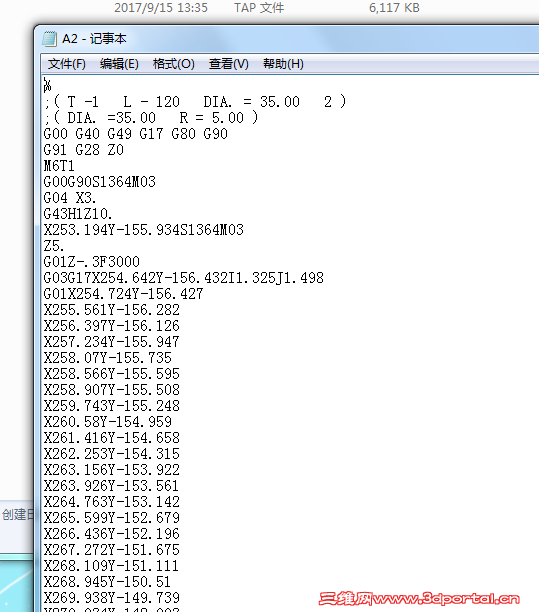Click the X256.397Y-156.126 line
The width and height of the screenshot is (539, 612).
click(112, 326)
